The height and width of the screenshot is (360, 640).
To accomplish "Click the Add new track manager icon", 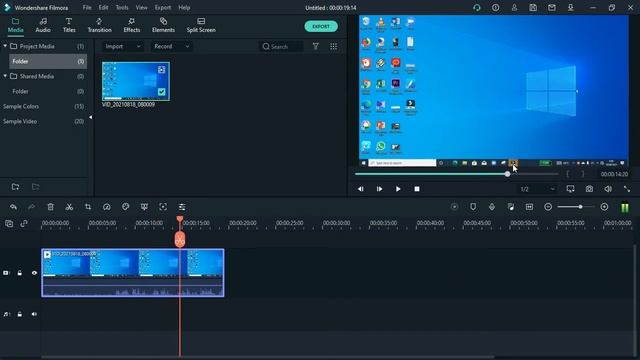I will coord(9,223).
